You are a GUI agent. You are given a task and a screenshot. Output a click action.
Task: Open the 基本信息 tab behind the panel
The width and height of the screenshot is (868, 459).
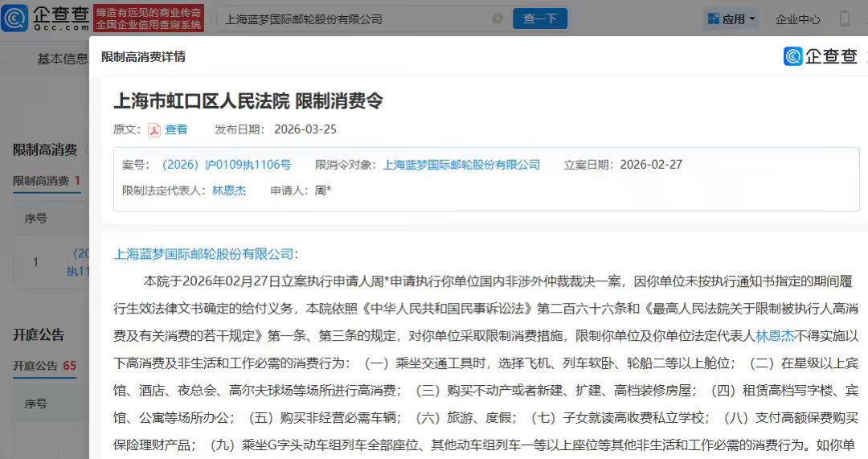click(62, 59)
